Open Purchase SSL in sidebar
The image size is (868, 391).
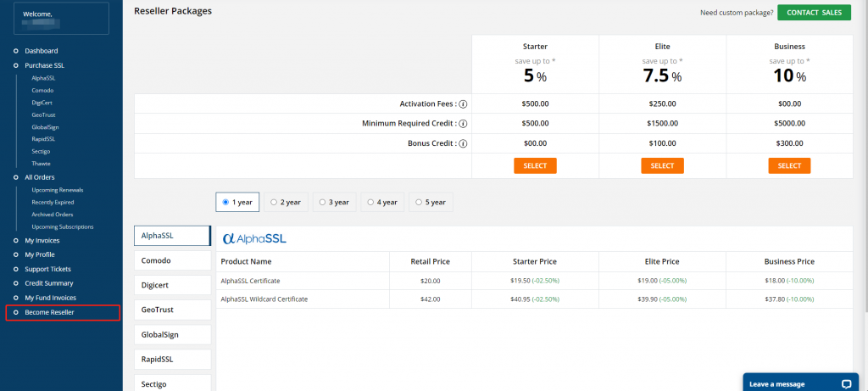tap(44, 65)
